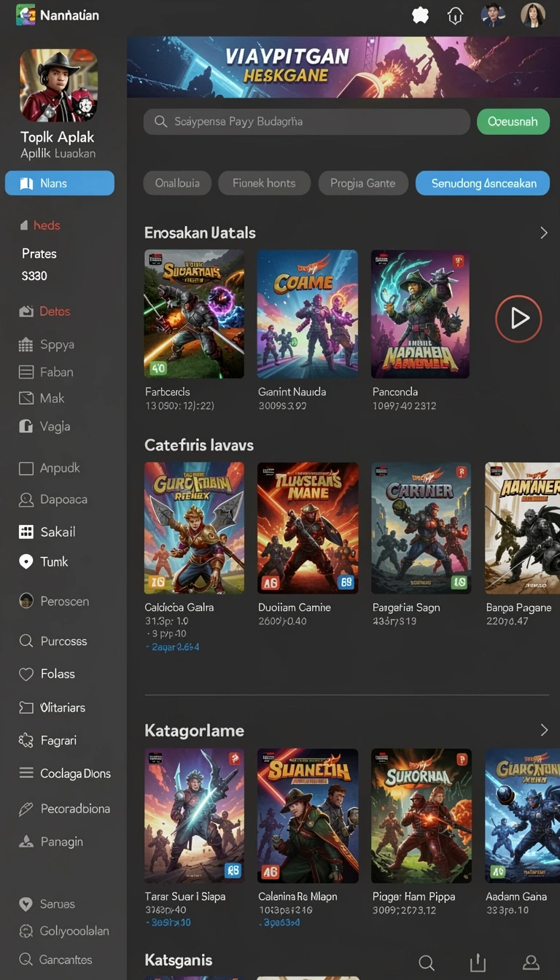Click the Catefiris lavavs section heading
The width and height of the screenshot is (560, 980).
click(x=199, y=445)
